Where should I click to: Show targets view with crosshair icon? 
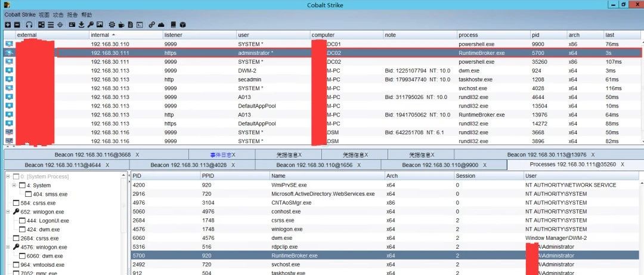pos(60,24)
